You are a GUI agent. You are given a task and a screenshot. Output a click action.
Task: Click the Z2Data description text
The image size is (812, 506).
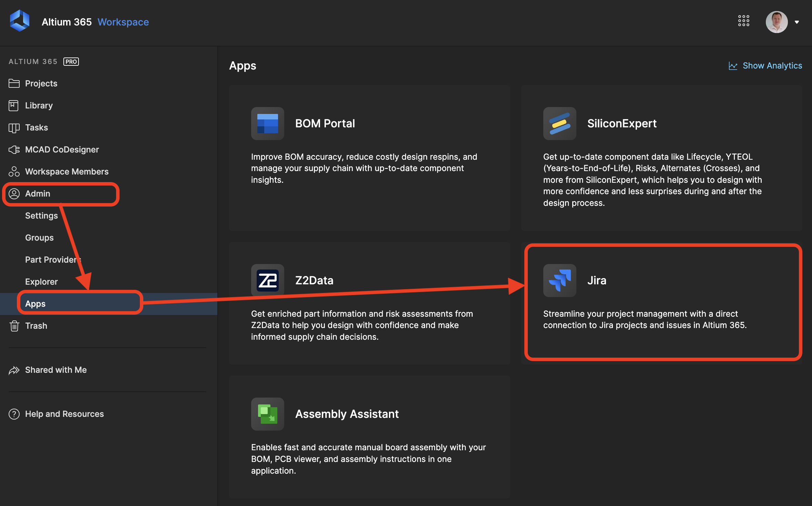click(362, 325)
